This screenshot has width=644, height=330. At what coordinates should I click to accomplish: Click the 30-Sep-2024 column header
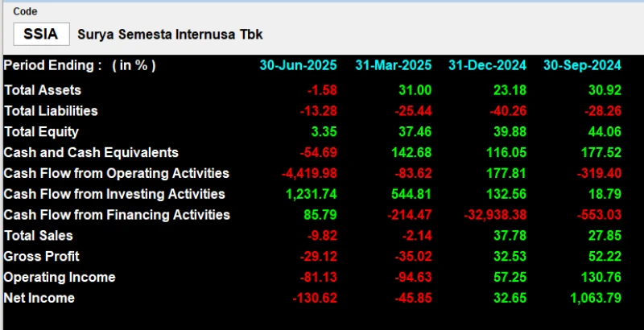click(582, 65)
